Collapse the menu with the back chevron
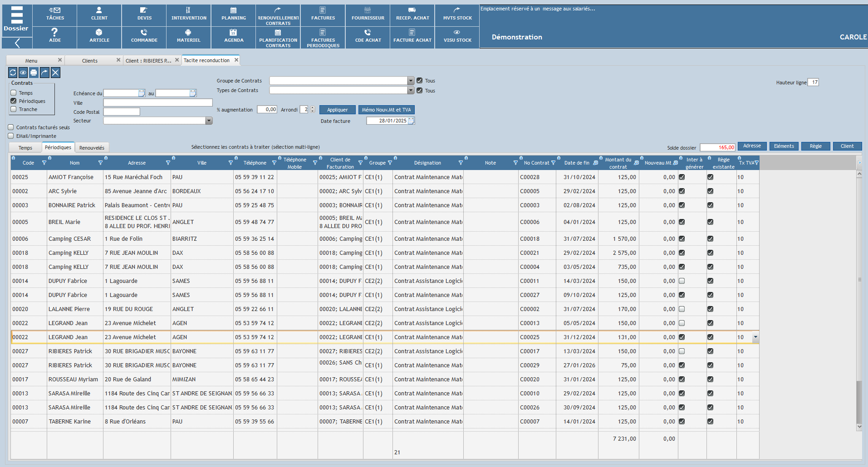 pos(17,43)
